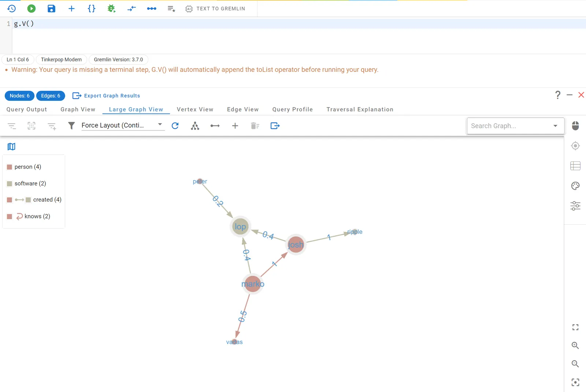Click the three connected dots traversal icon
This screenshot has width=586, height=392.
[x=152, y=8]
